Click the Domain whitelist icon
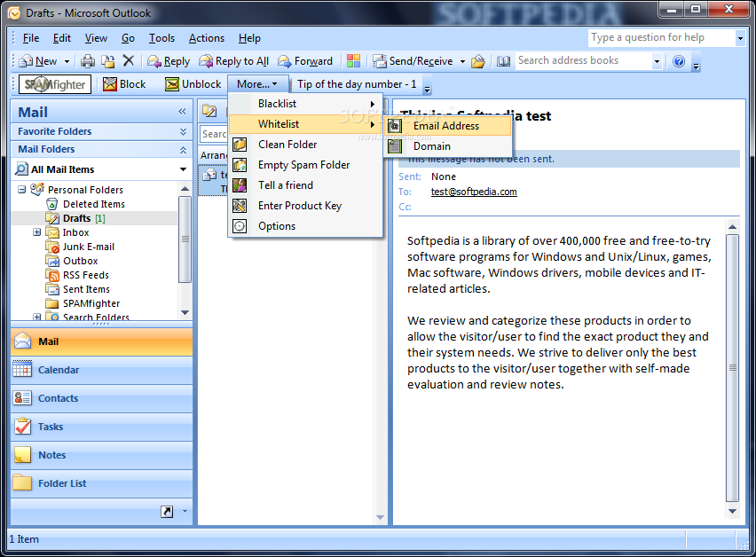756x557 pixels. [395, 146]
